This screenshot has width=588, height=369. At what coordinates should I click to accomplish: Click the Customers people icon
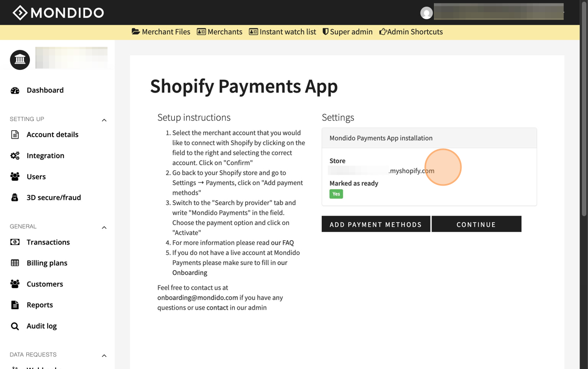(x=15, y=284)
